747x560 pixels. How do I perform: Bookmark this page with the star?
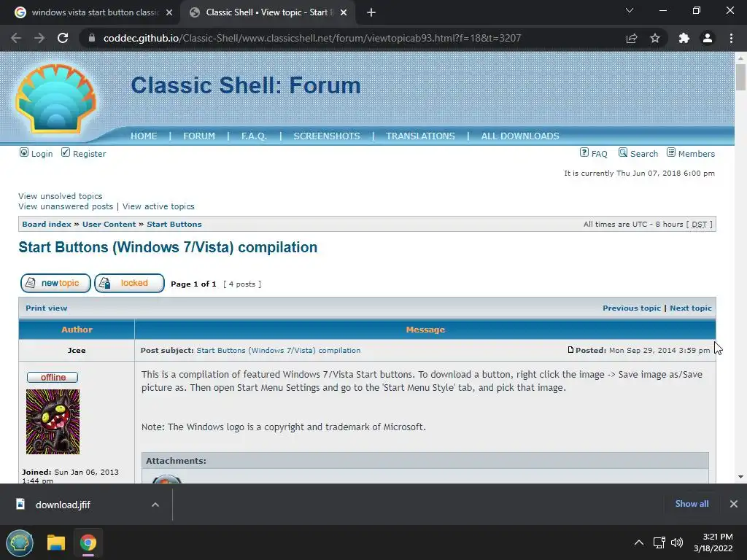pyautogui.click(x=655, y=38)
